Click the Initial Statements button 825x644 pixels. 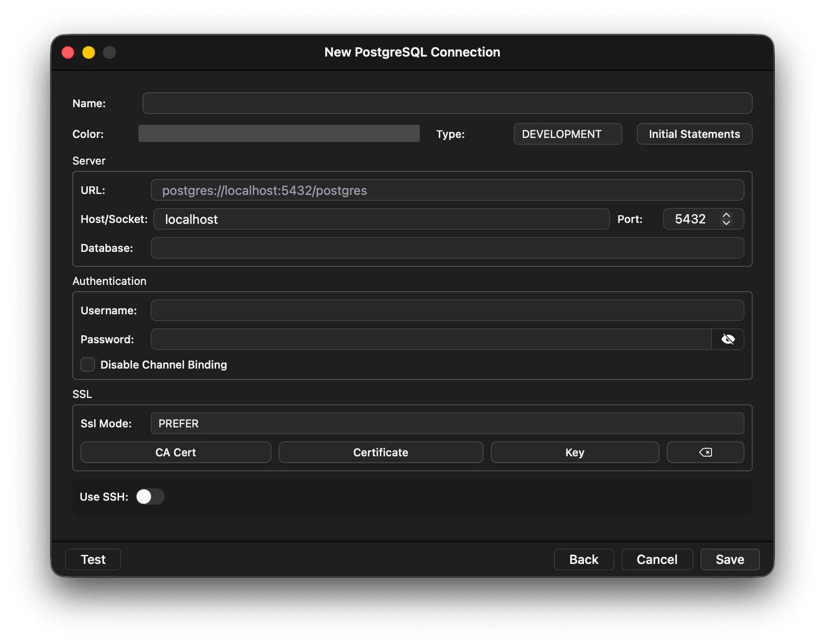pos(694,134)
